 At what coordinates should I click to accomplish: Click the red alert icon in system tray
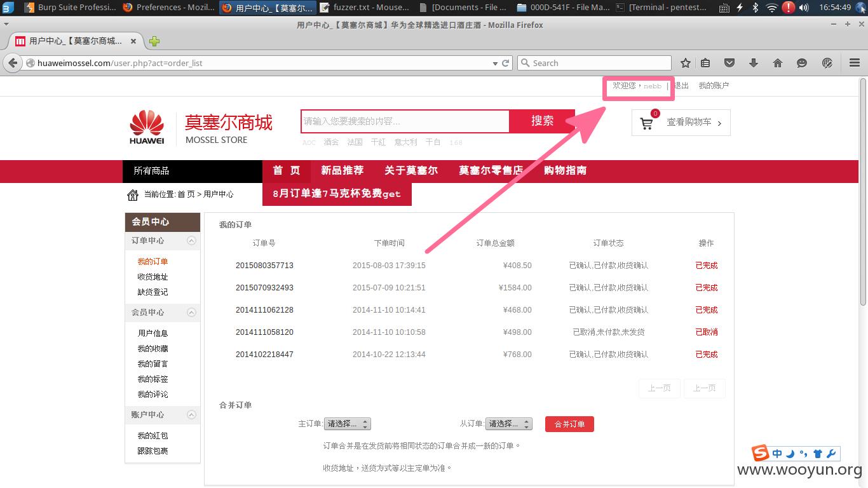(788, 8)
